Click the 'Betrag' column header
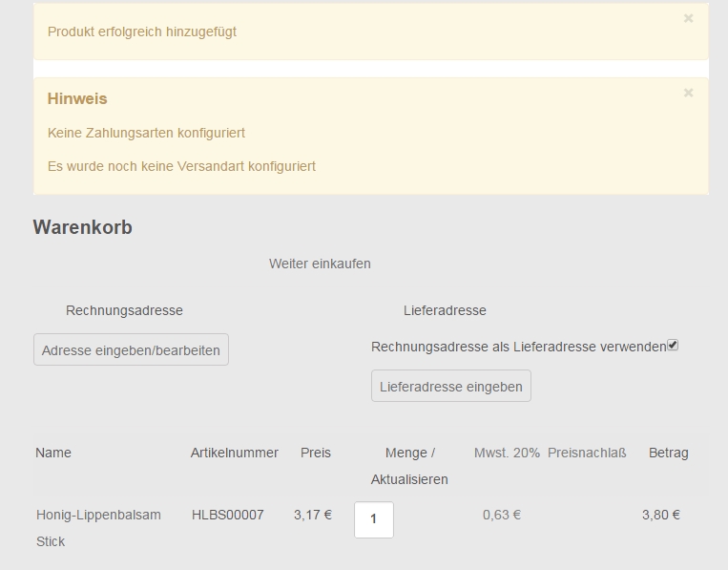This screenshot has height=570, width=728. (x=668, y=453)
